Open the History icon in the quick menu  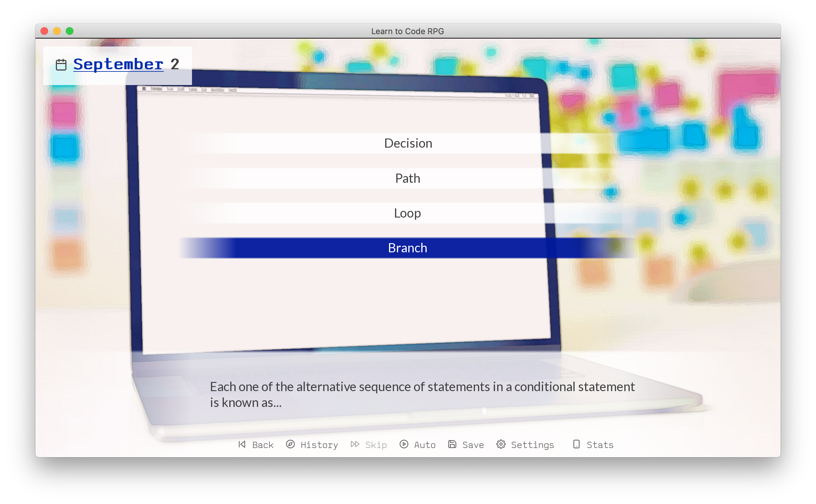[290, 444]
